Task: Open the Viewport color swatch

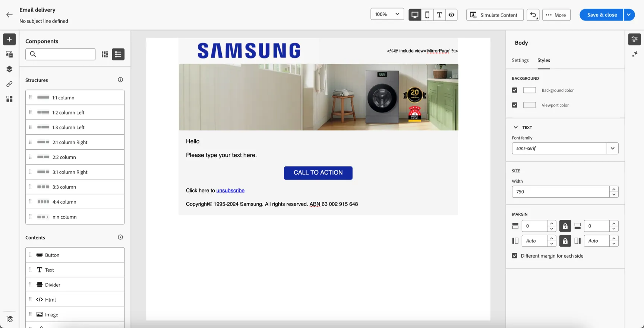Action: coord(529,105)
